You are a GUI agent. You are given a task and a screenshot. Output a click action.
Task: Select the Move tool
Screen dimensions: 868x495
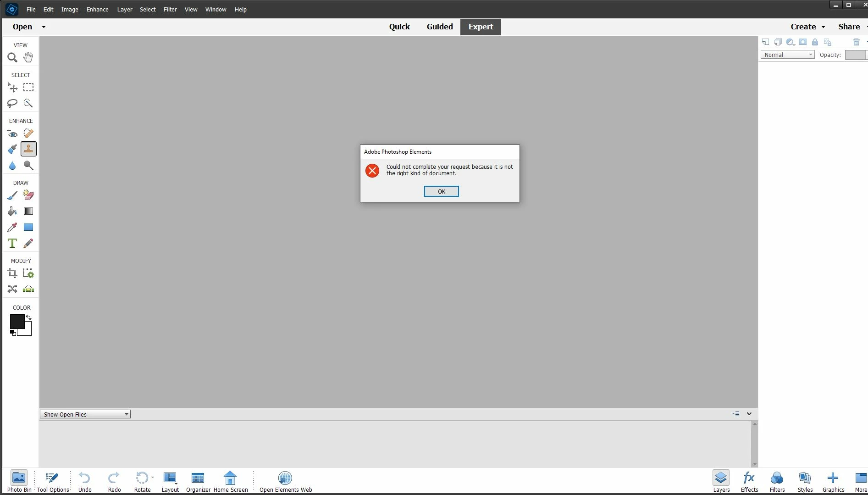pyautogui.click(x=12, y=87)
